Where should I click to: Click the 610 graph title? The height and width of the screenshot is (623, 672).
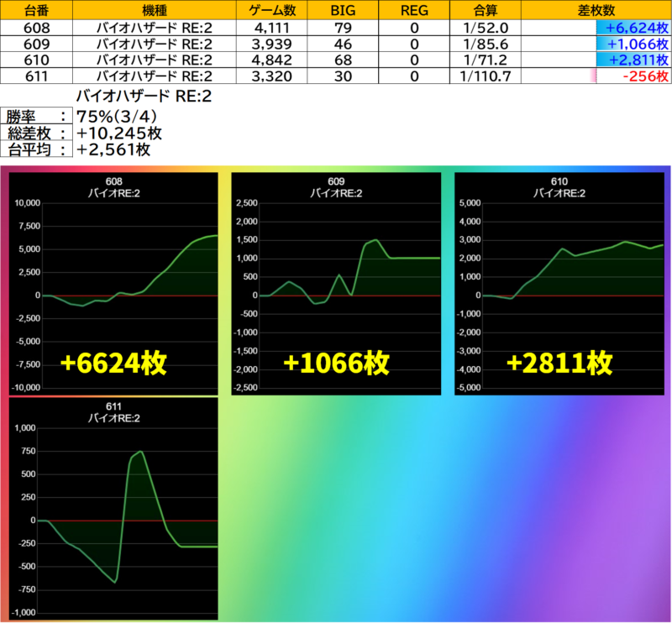click(559, 187)
